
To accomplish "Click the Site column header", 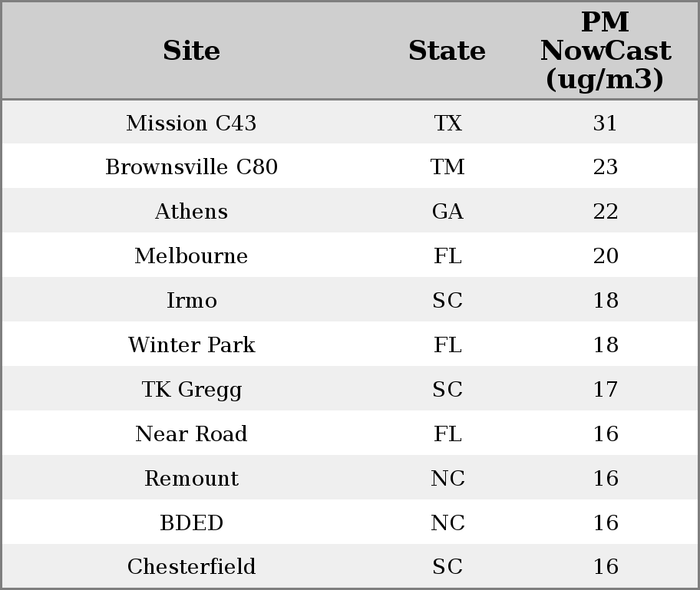I will click(x=191, y=51).
